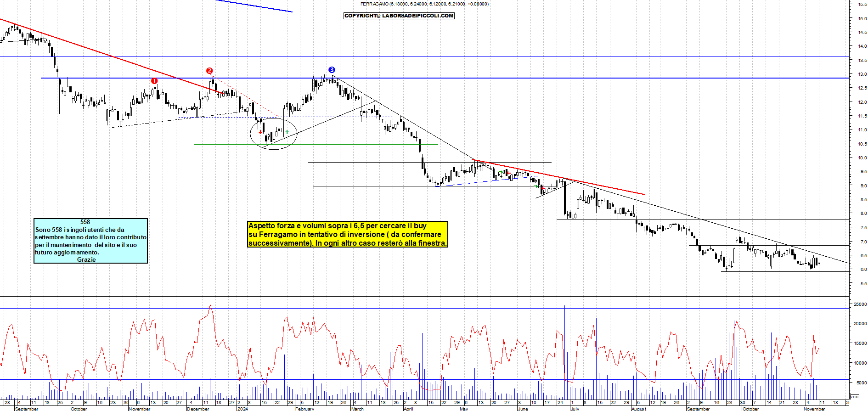Select the yellow note about buying above 6,5

tap(347, 234)
